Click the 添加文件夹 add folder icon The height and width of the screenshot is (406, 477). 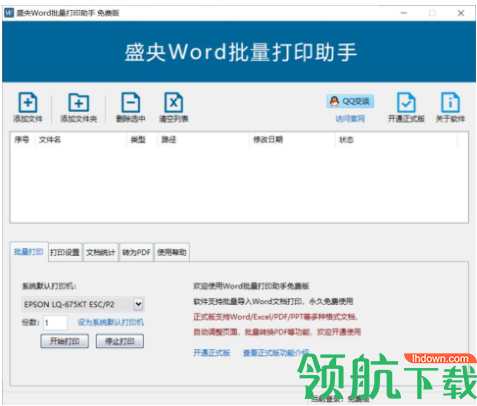pos(79,103)
